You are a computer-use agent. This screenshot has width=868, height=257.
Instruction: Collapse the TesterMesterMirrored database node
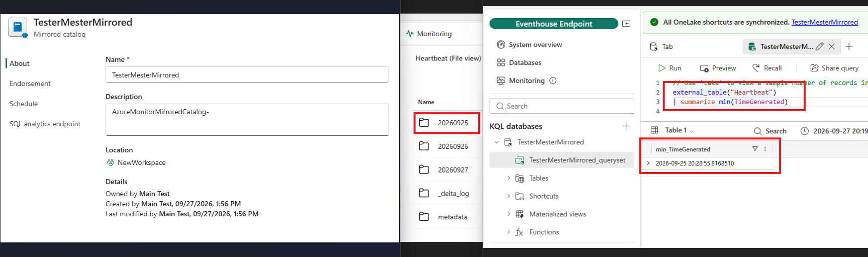(x=497, y=142)
